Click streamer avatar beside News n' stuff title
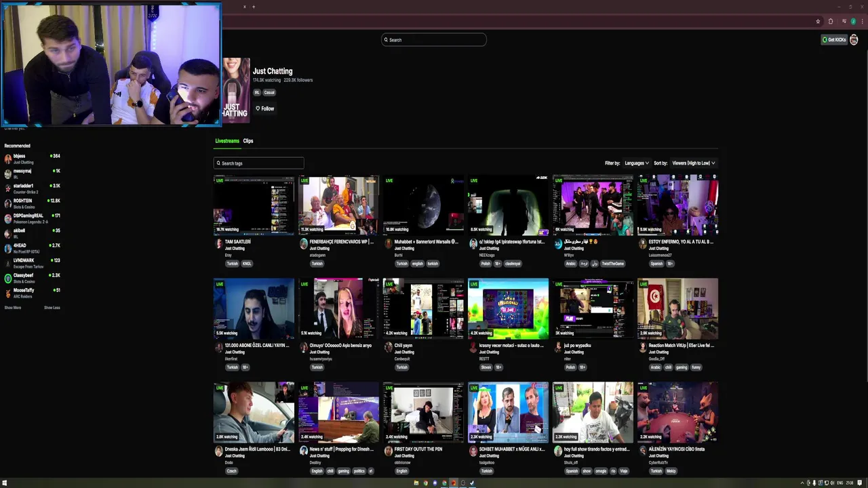The image size is (868, 488). [304, 451]
